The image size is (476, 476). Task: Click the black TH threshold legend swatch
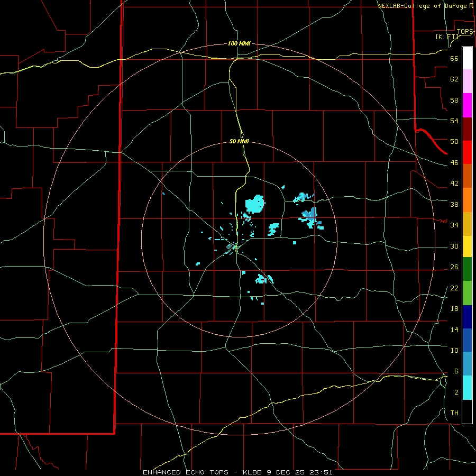[467, 411]
